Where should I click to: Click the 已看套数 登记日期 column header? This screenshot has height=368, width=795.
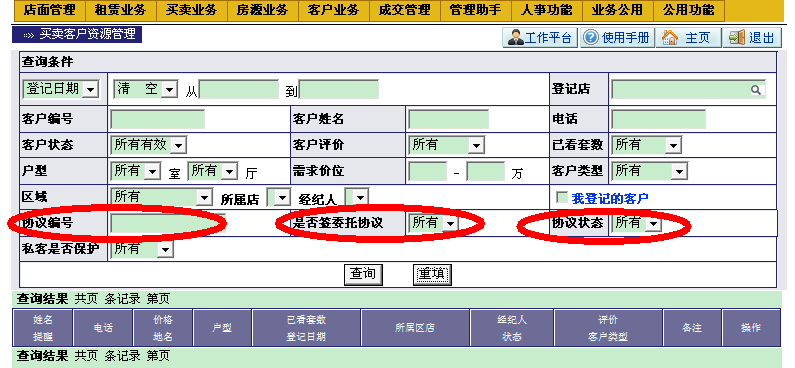(x=306, y=328)
